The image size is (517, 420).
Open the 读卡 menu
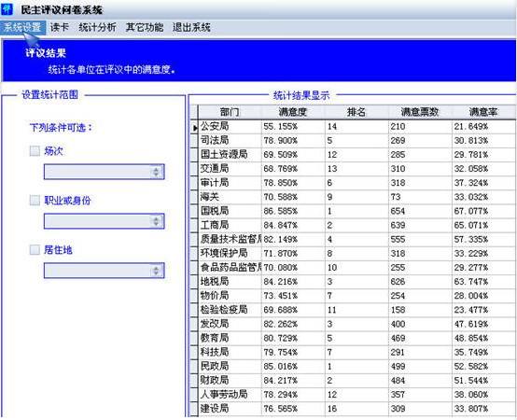click(x=60, y=27)
